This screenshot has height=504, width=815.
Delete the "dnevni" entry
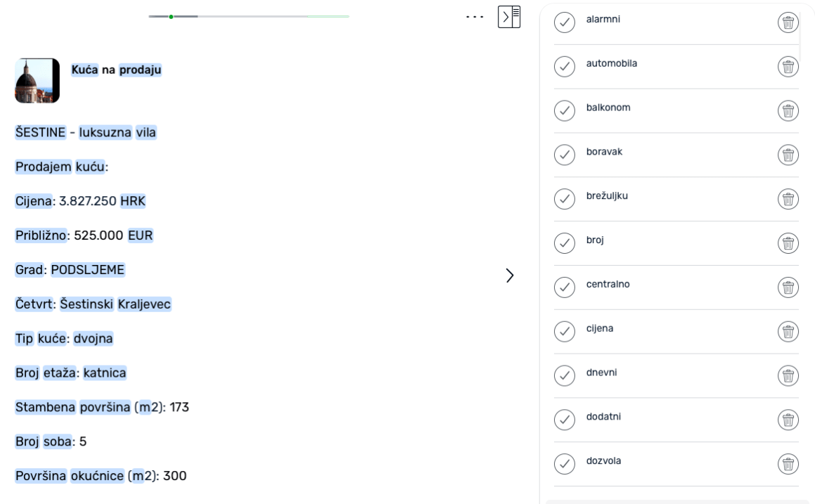(x=788, y=375)
